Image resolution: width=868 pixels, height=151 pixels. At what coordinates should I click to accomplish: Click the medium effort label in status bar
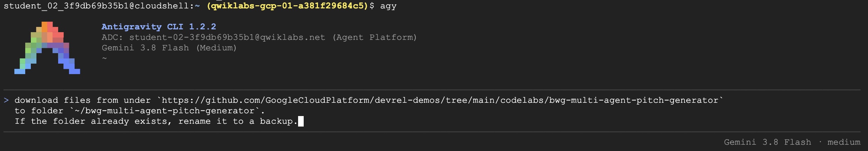(x=844, y=142)
